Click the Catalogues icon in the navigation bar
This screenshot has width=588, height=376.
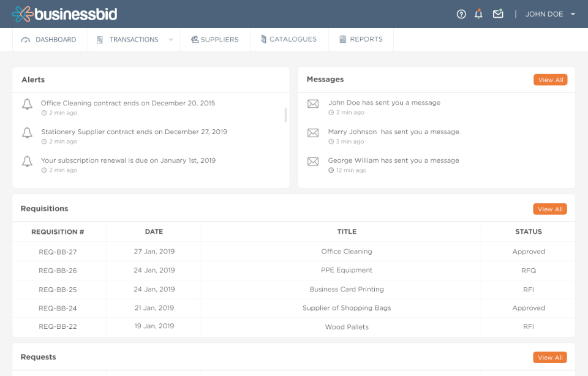tap(263, 39)
